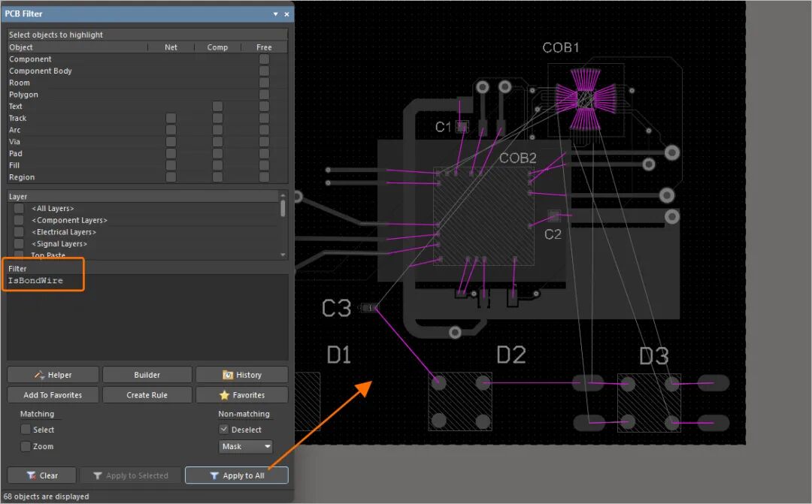The width and height of the screenshot is (812, 504).
Task: Click the Layer list scroll-up arrow
Action: tap(283, 195)
